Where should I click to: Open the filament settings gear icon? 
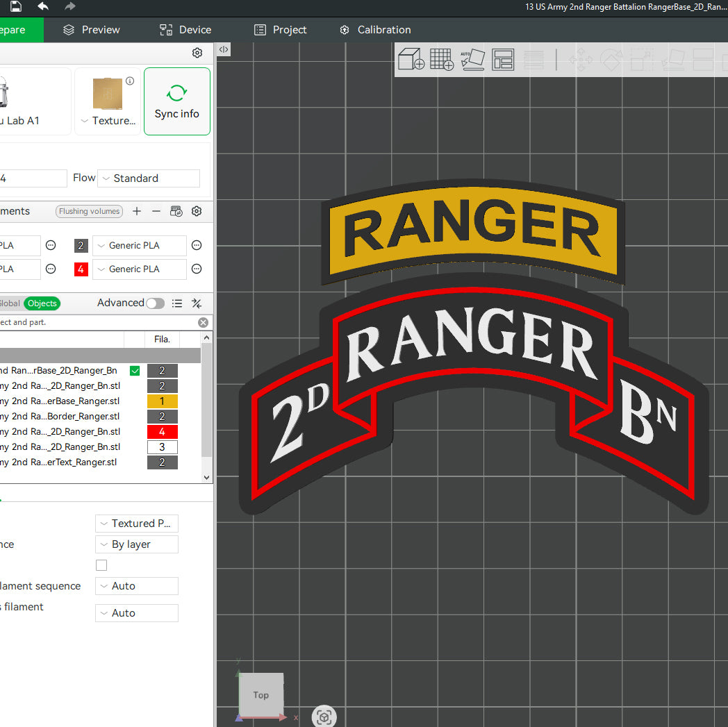[x=197, y=211]
